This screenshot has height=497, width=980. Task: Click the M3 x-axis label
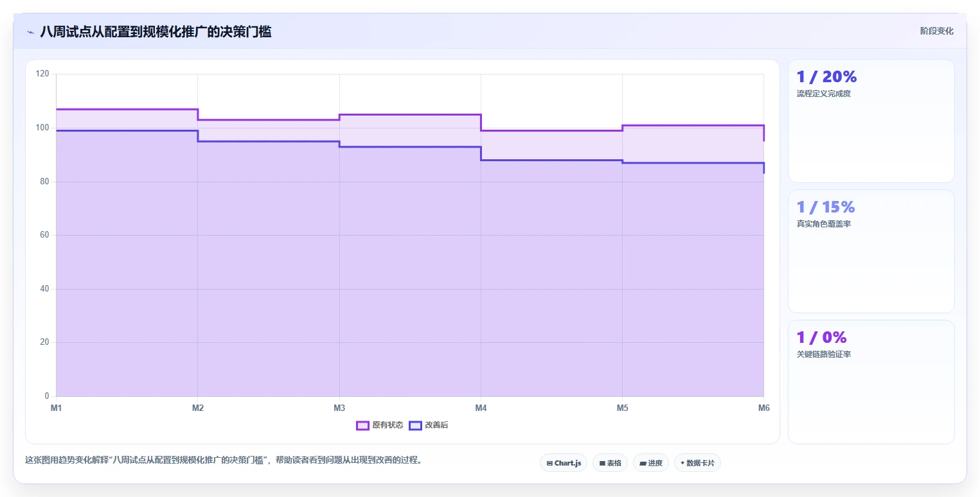339,408
